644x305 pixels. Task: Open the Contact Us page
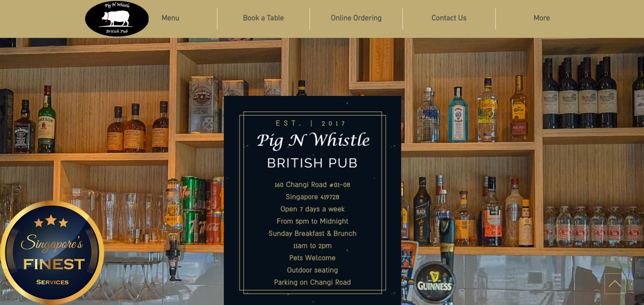point(449,18)
